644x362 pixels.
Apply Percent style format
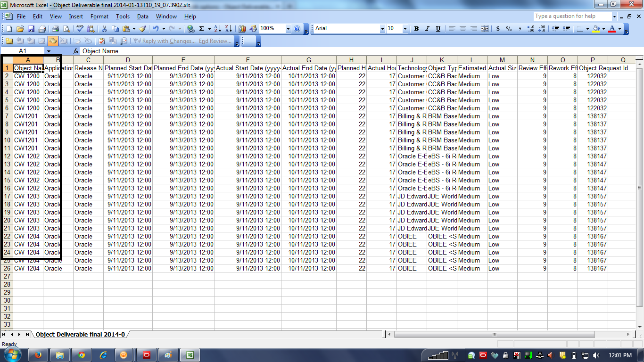pyautogui.click(x=509, y=29)
